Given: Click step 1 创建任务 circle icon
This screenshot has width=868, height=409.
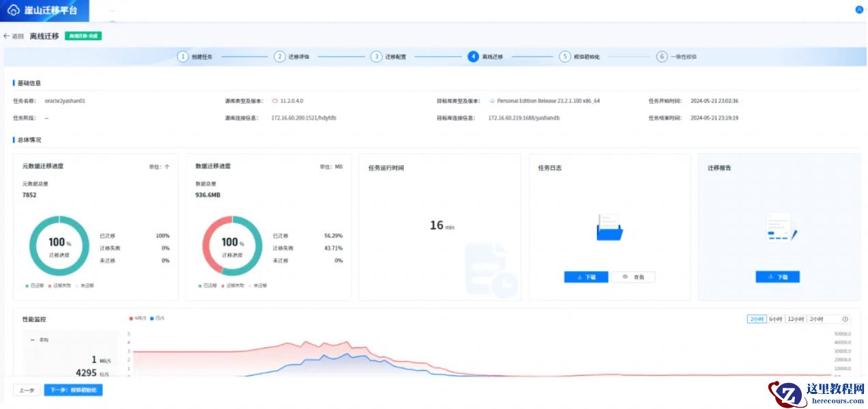Looking at the screenshot, I should coord(183,57).
